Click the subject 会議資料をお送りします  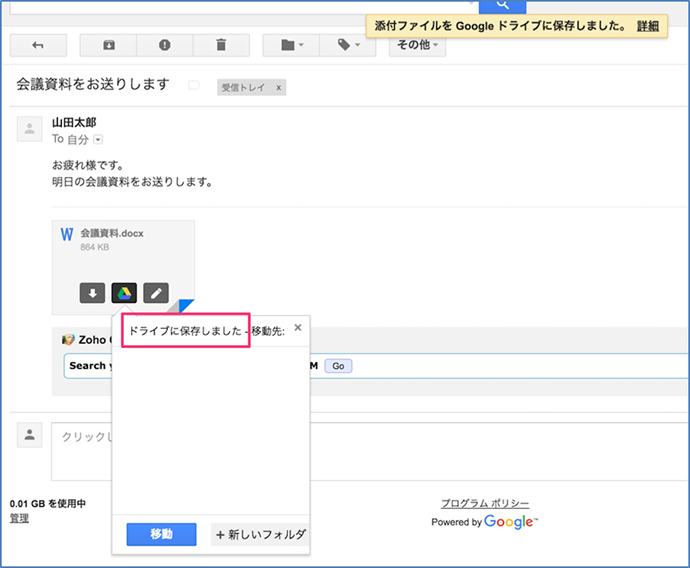click(x=93, y=84)
